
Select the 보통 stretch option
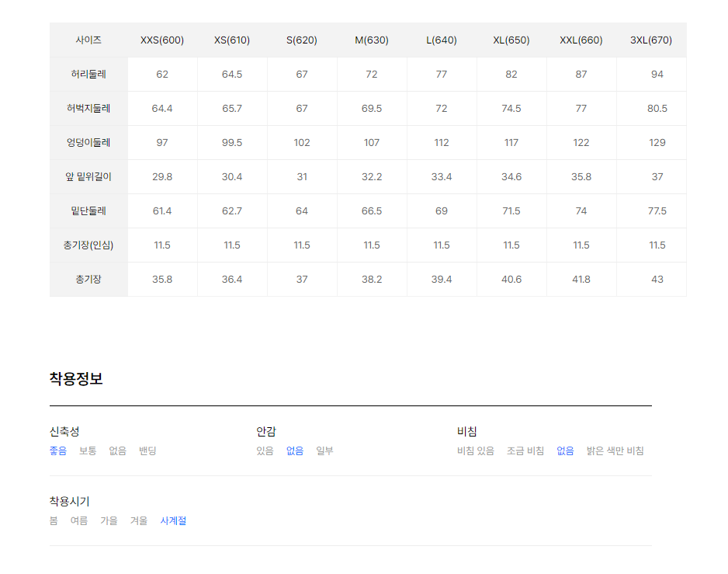pos(88,451)
